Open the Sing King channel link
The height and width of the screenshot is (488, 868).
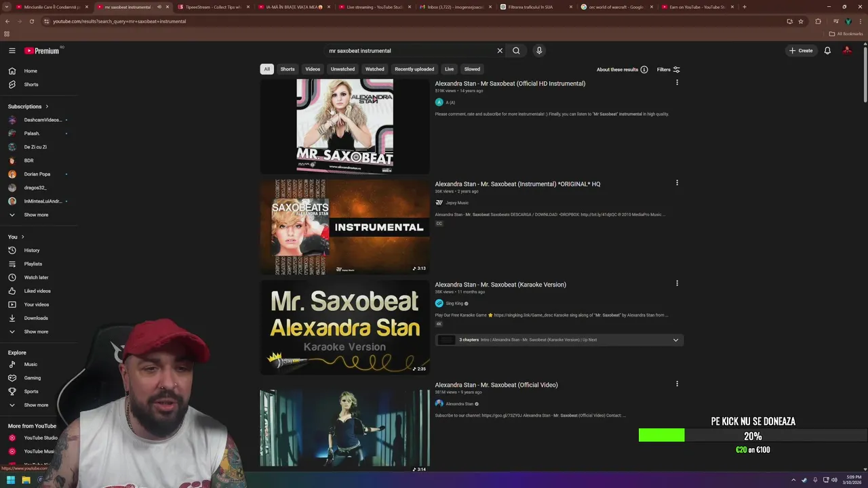coord(454,304)
